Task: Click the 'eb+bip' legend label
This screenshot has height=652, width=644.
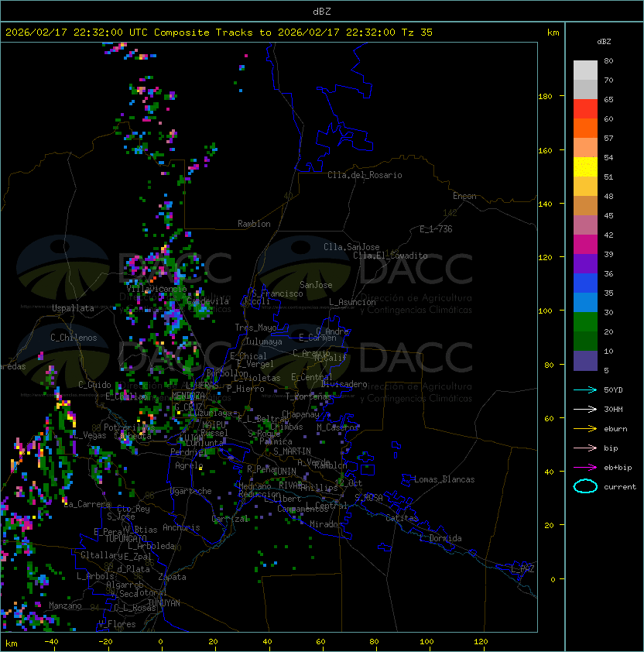Action: pyautogui.click(x=618, y=468)
